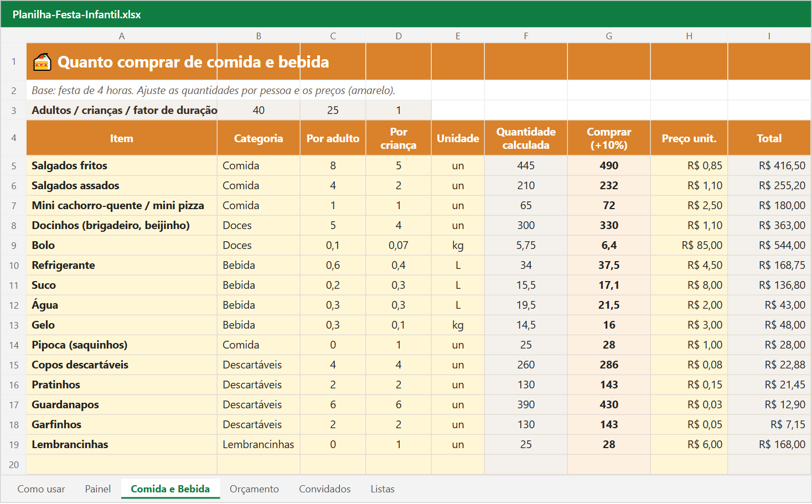812x504 pixels.
Task: Click the italic 'Base: festa de 4 horas' note
Action: [x=213, y=91]
